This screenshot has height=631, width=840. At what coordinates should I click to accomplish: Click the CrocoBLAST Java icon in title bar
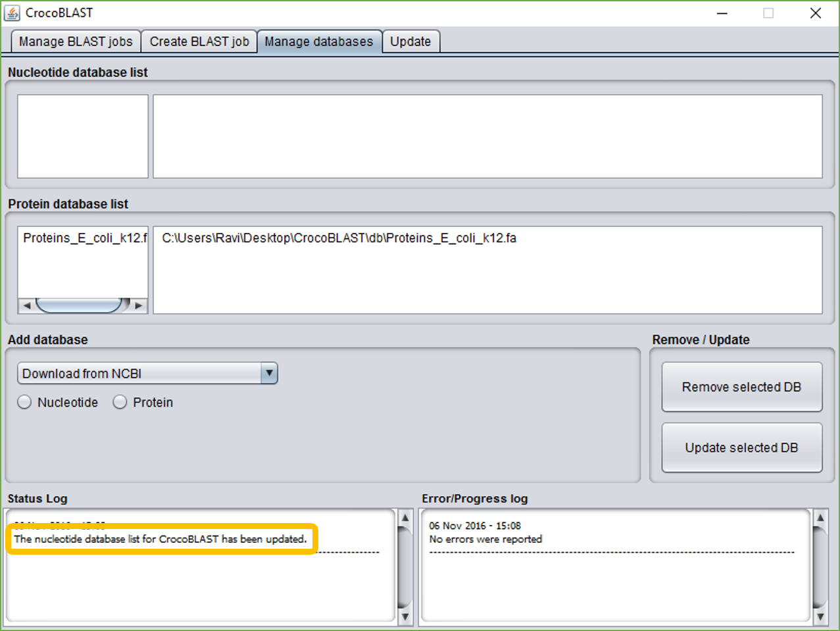(12, 13)
